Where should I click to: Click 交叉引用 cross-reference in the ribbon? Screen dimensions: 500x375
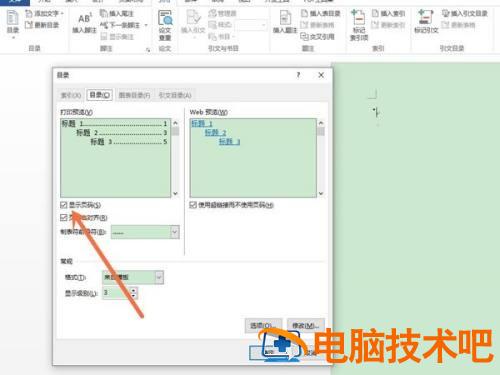(317, 36)
